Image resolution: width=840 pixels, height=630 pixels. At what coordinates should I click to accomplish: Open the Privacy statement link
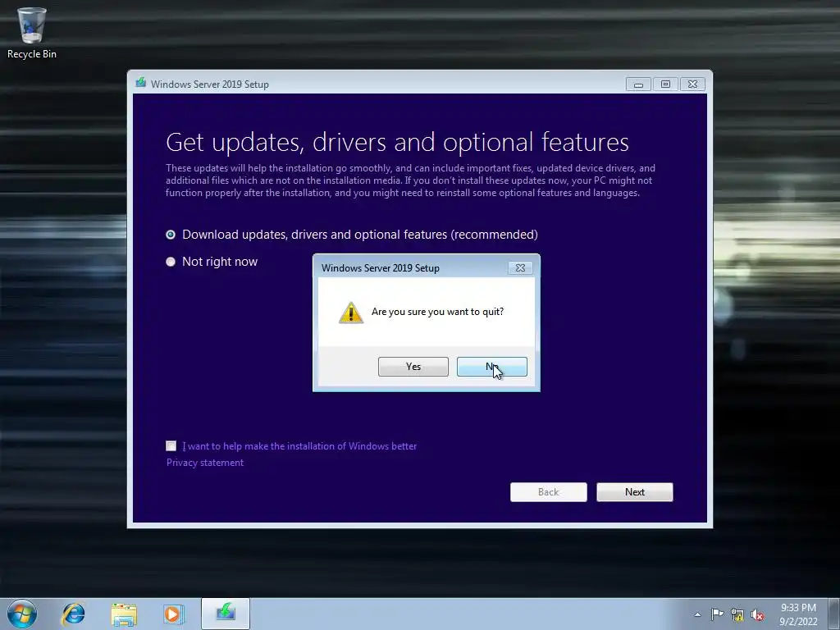[204, 463]
